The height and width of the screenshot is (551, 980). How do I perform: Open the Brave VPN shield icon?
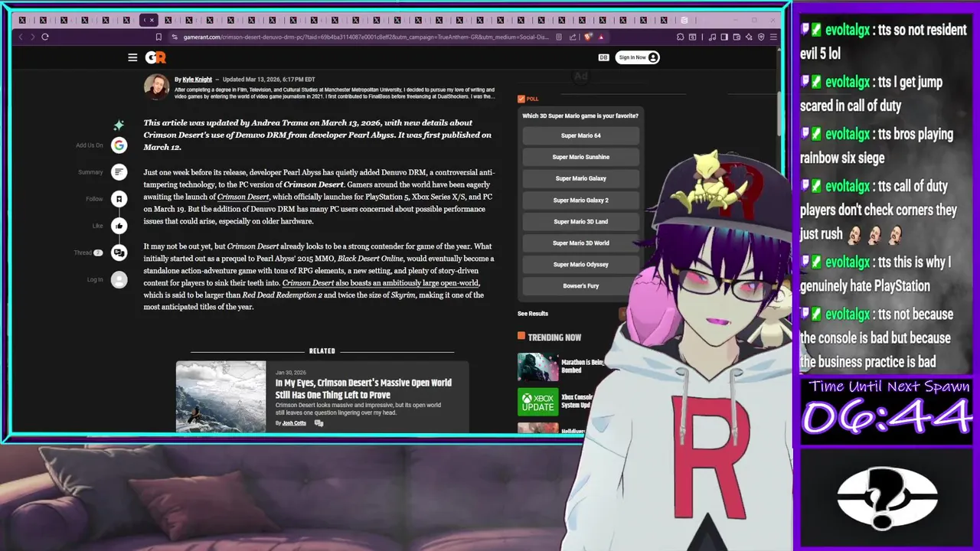[x=761, y=37]
